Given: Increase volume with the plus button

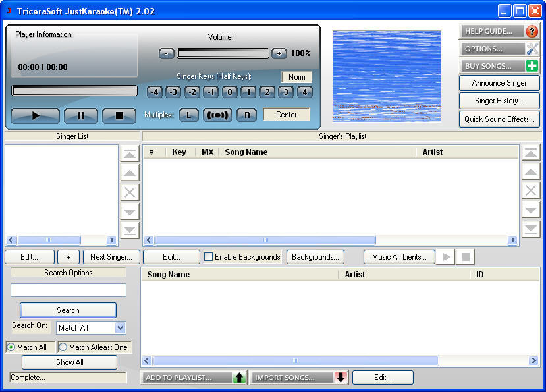Looking at the screenshot, I should pyautogui.click(x=279, y=53).
